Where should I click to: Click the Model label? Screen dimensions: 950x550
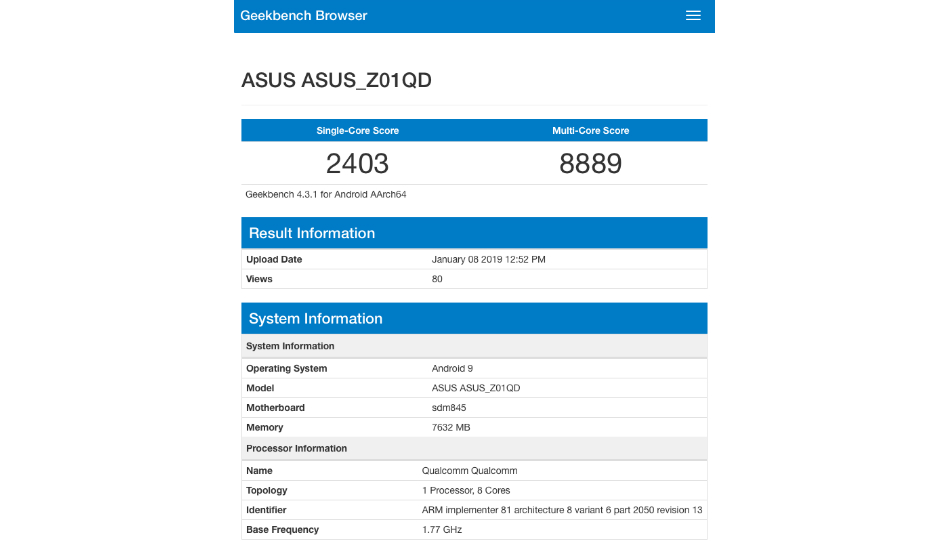(260, 388)
